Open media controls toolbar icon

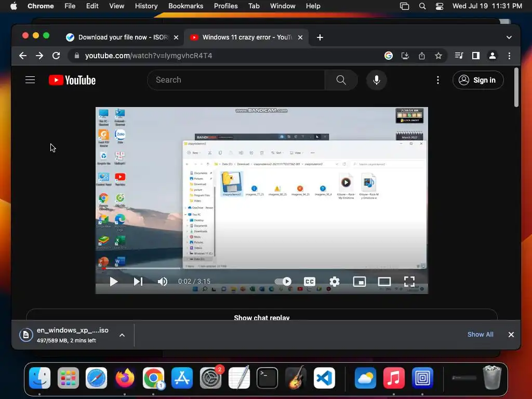click(459, 56)
